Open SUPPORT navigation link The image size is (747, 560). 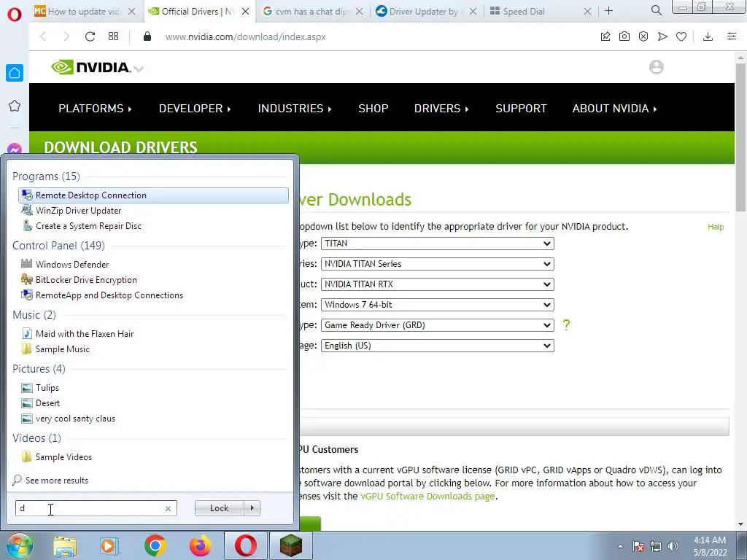[x=521, y=109]
